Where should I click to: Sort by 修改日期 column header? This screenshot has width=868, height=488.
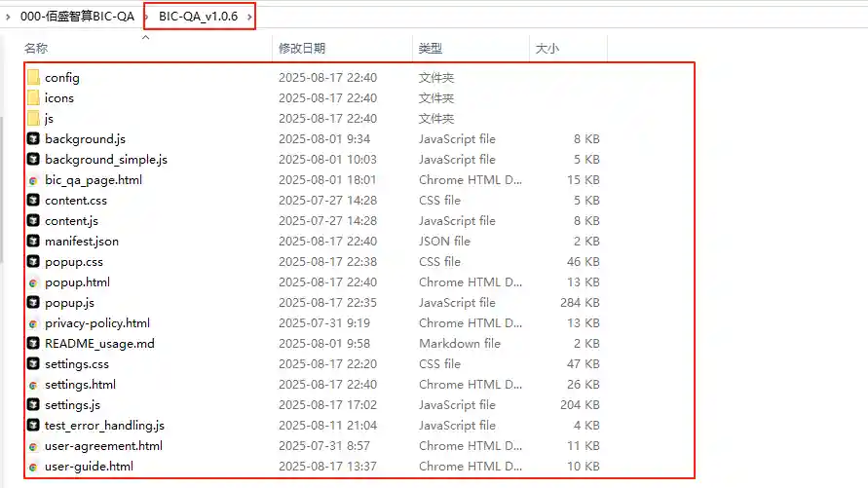point(302,48)
